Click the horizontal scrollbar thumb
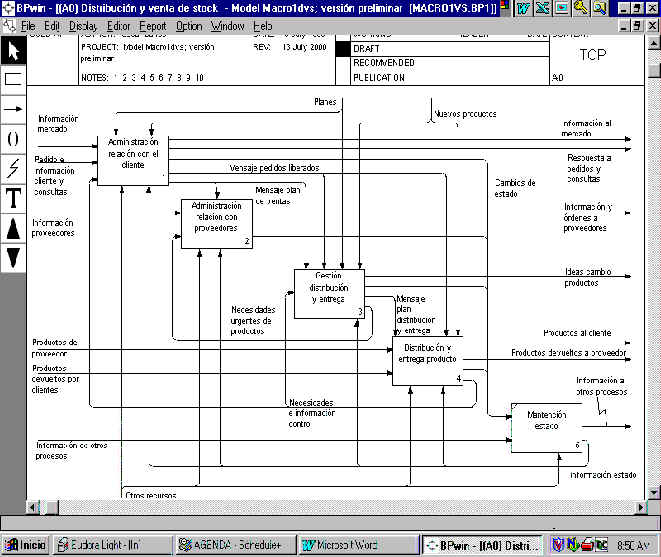 51,508
